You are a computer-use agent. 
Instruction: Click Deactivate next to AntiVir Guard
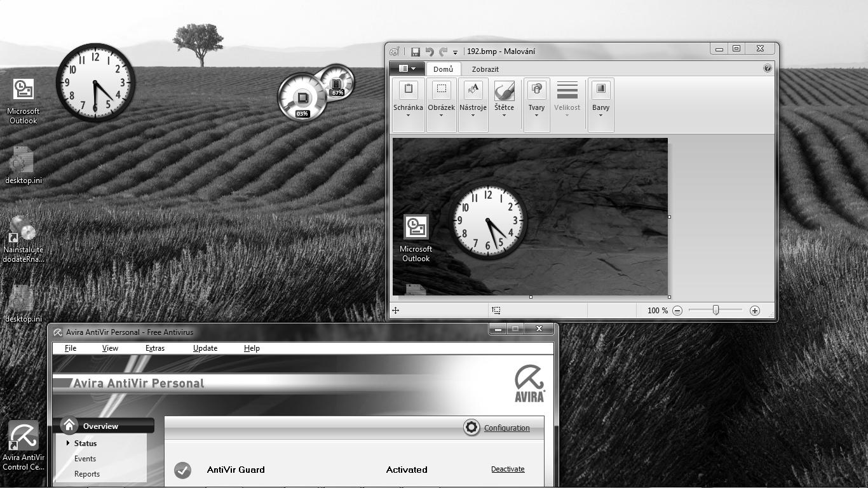tap(508, 470)
